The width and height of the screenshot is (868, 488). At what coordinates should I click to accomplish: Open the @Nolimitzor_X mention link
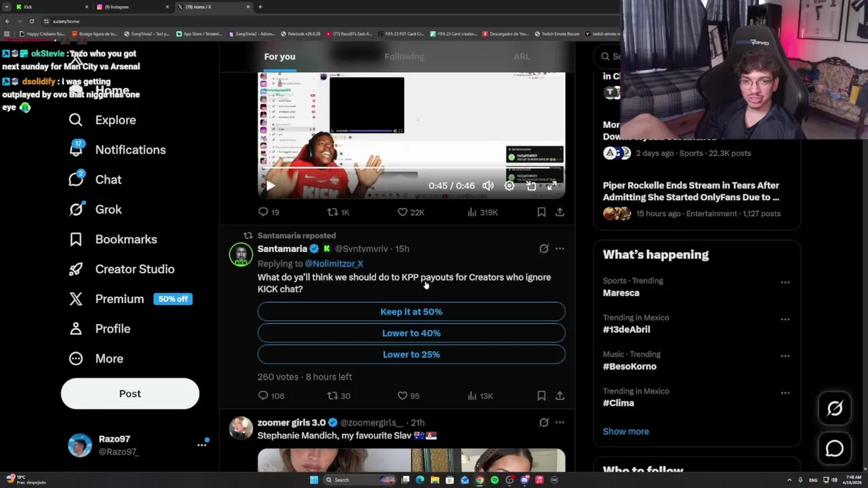[334, 264]
